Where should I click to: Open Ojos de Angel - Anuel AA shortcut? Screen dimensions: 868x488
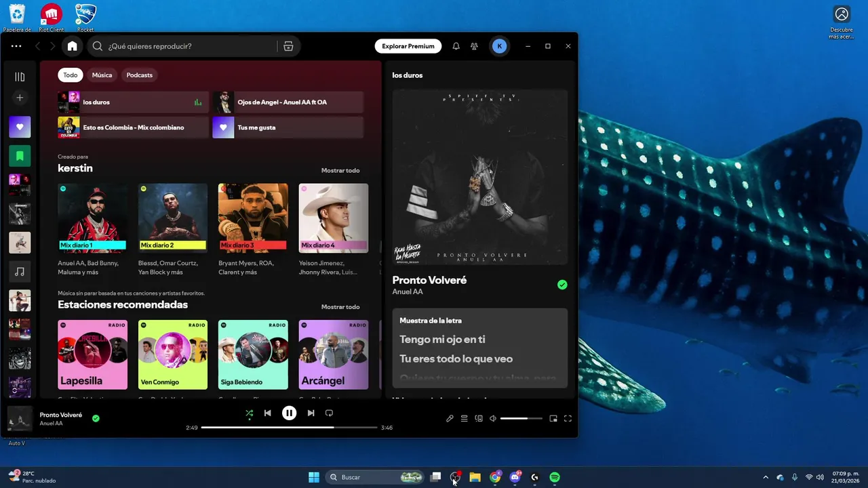[288, 102]
